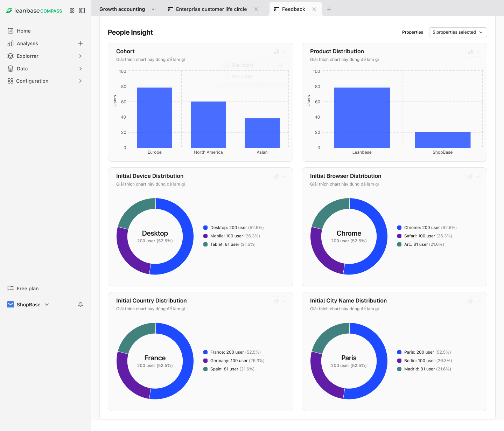
Task: Click the Europe bar in Cohort chart
Action: 155,118
